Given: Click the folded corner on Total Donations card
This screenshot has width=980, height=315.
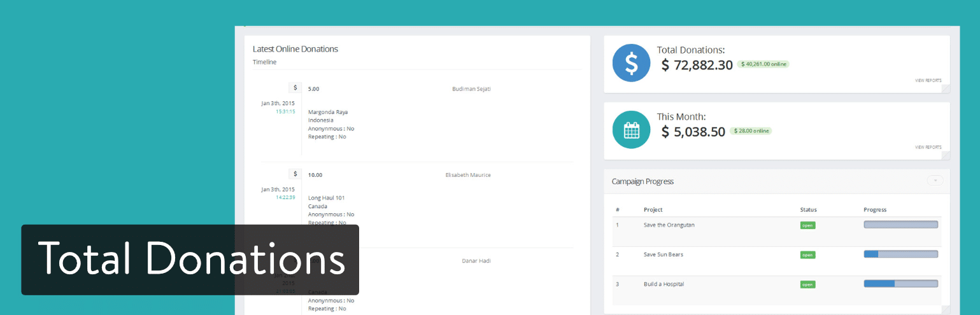Looking at the screenshot, I should coord(945,88).
